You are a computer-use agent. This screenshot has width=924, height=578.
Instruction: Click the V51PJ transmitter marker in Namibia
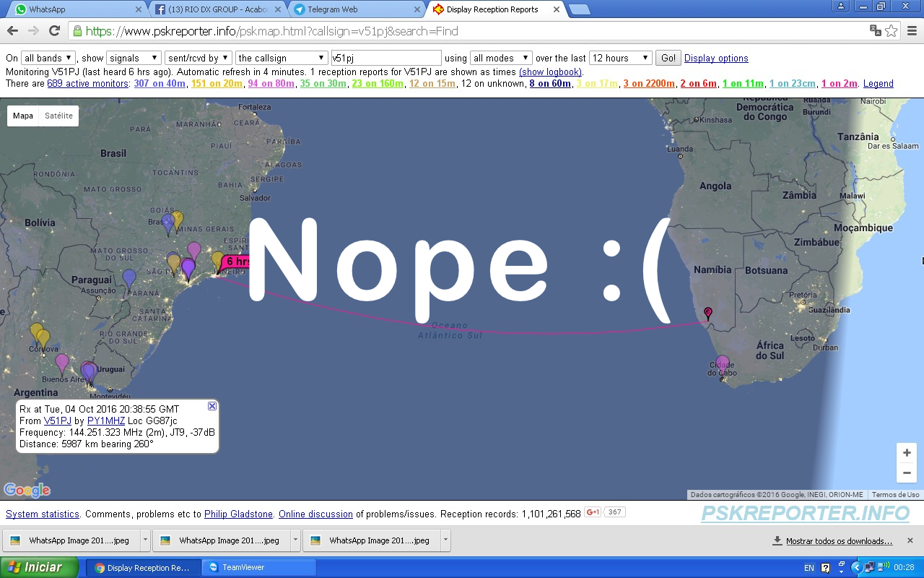pos(708,313)
